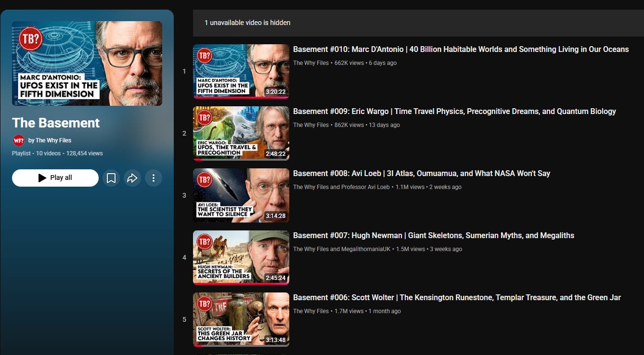Click playlist index number 2

(184, 134)
